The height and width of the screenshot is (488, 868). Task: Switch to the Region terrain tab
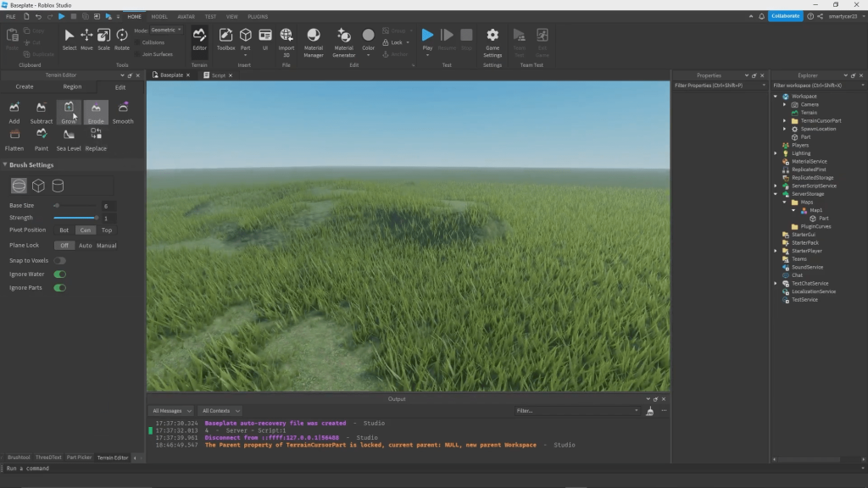[72, 87]
